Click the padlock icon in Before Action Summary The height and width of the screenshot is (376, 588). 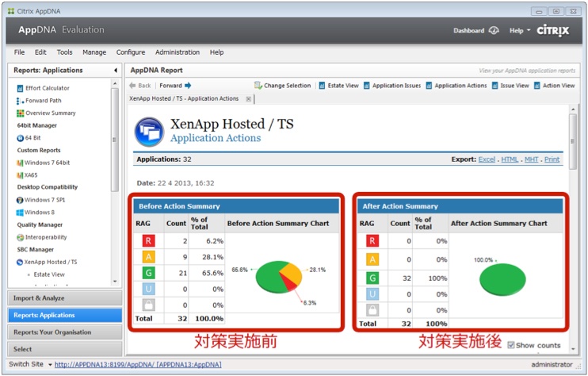(x=148, y=305)
